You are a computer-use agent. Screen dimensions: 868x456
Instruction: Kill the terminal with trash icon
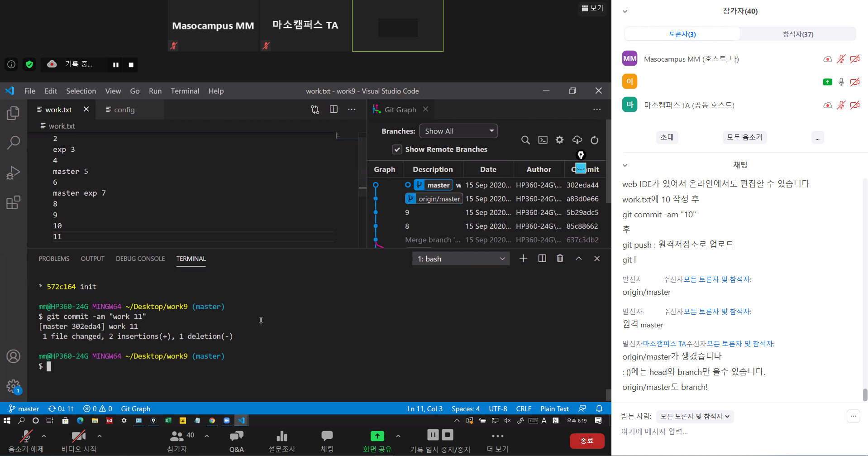tap(560, 258)
